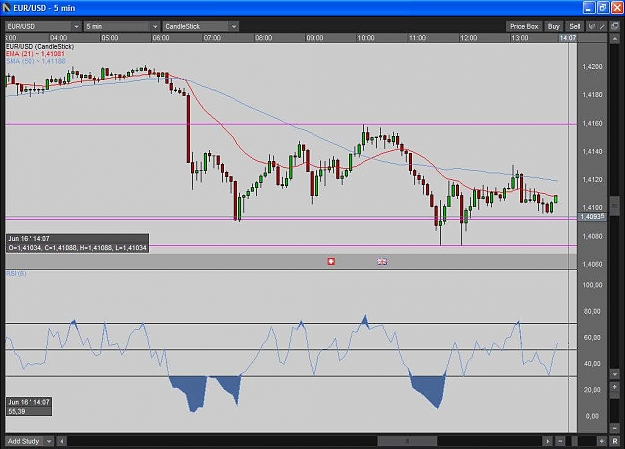Screen dimensions: 625x449
Task: Click the 80,00 RSI axis label
Action: (x=592, y=311)
